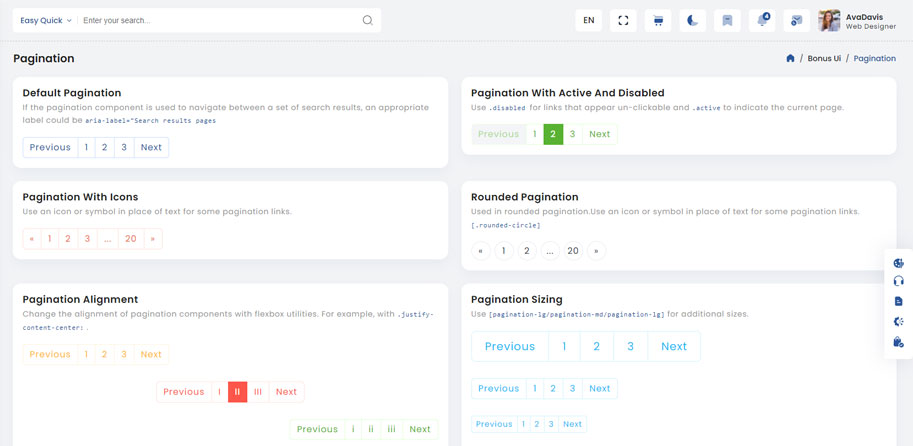The width and height of the screenshot is (913, 446).
Task: Open document icon in right side panel
Action: (x=898, y=301)
